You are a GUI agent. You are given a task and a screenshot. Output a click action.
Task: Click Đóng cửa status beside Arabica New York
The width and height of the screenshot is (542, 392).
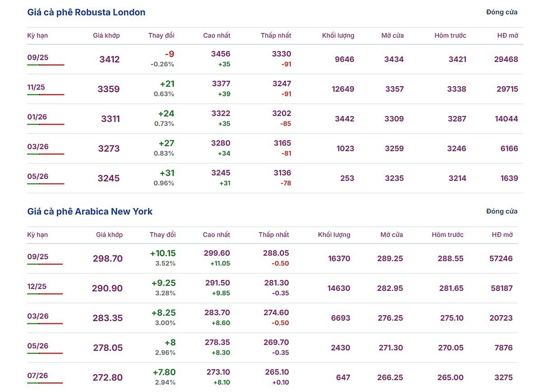[x=502, y=211]
